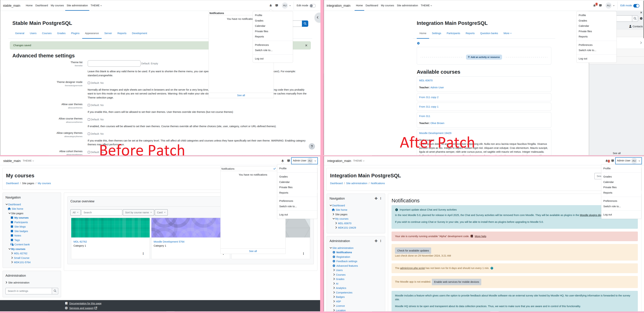Enable Allow user themes checkbox
The width and height of the screenshot is (644, 313).
[89, 105]
